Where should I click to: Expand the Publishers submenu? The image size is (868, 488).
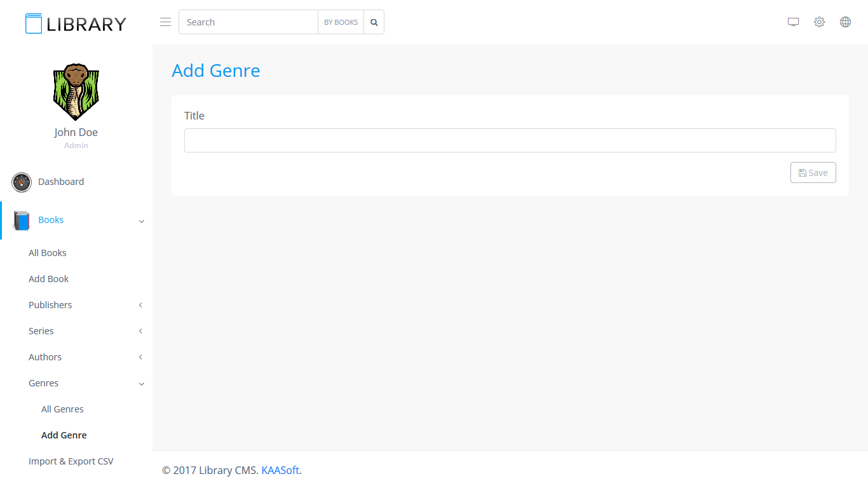pyautogui.click(x=140, y=305)
